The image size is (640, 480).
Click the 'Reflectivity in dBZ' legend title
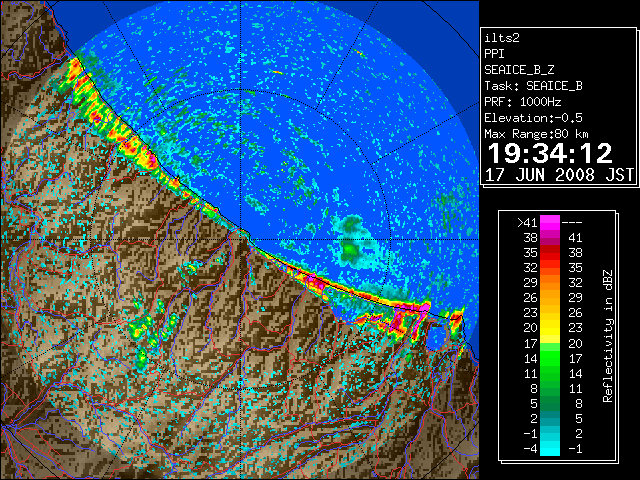pos(607,336)
